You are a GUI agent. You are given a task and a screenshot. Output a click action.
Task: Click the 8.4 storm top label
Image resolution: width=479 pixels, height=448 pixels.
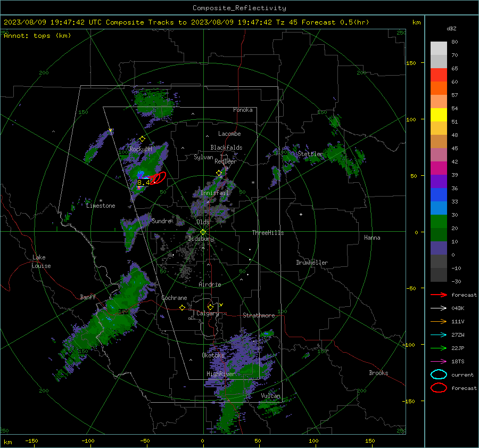[143, 183]
